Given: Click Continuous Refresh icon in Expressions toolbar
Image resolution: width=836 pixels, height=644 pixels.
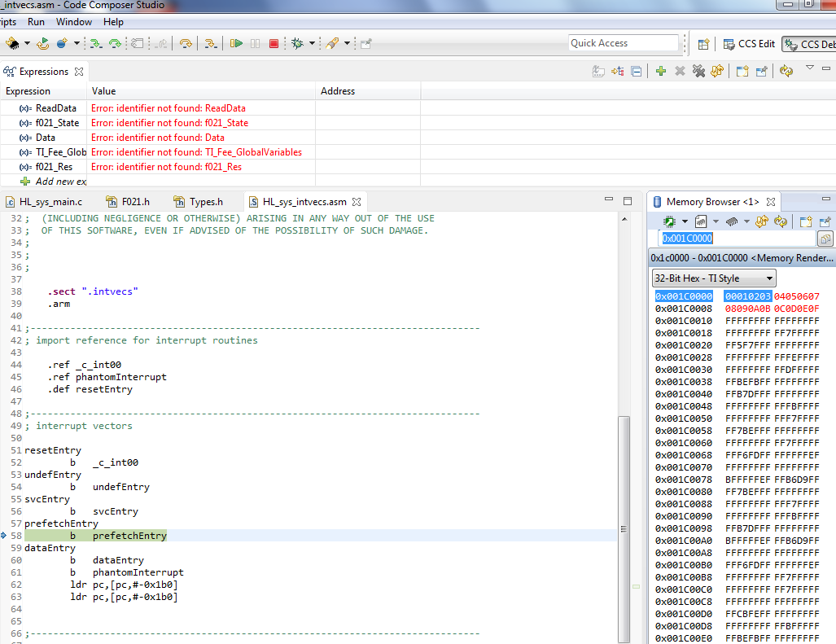Looking at the screenshot, I should (717, 70).
